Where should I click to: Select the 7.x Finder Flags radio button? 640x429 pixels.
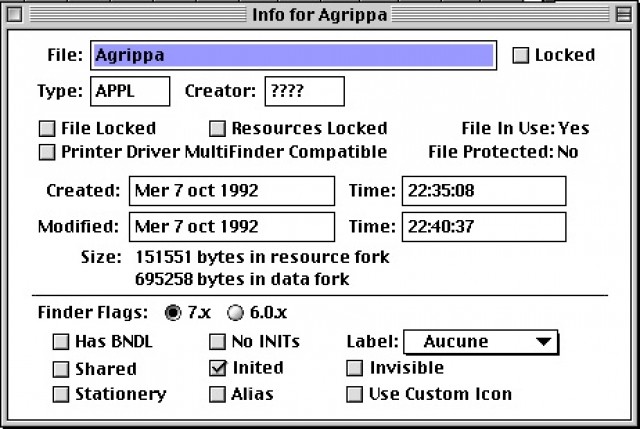pos(173,312)
